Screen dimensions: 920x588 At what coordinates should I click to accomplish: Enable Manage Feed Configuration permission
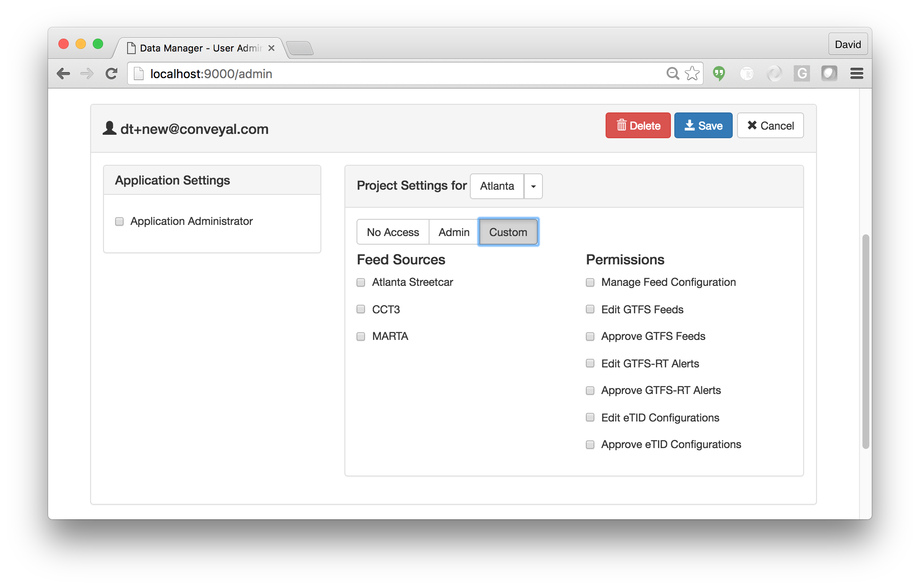click(x=590, y=282)
